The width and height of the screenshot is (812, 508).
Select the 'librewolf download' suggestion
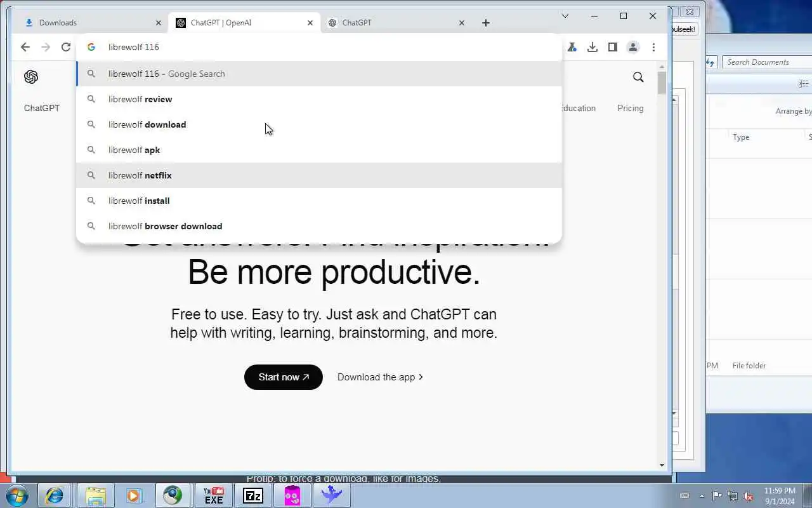click(319, 124)
